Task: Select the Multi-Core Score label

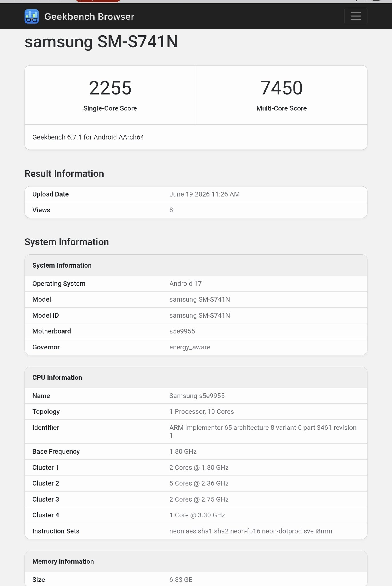Action: click(x=281, y=108)
